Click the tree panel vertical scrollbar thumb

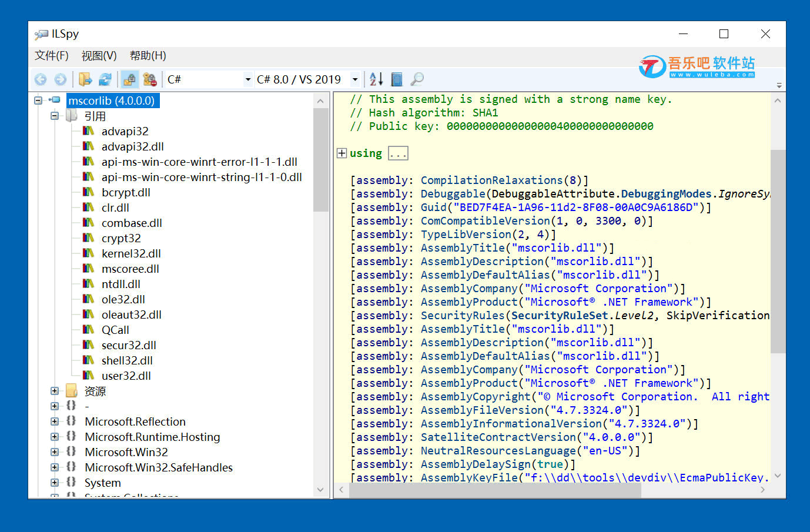[320, 160]
